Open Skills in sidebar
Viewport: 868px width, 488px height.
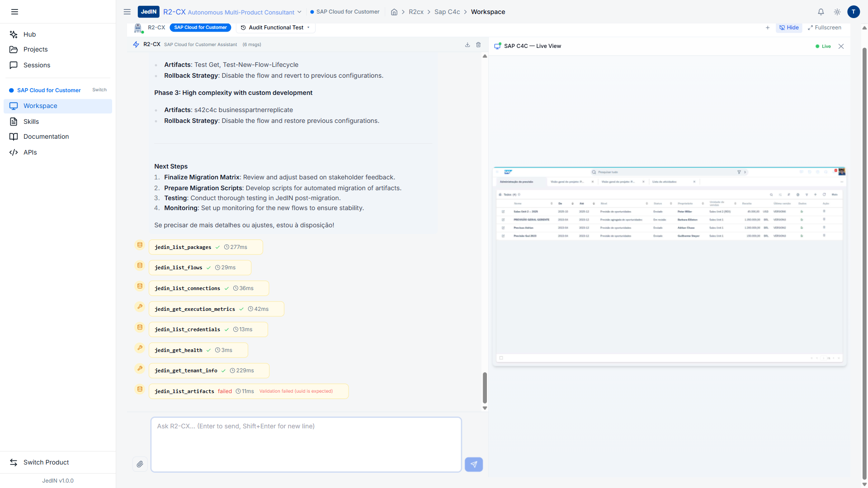click(x=31, y=122)
